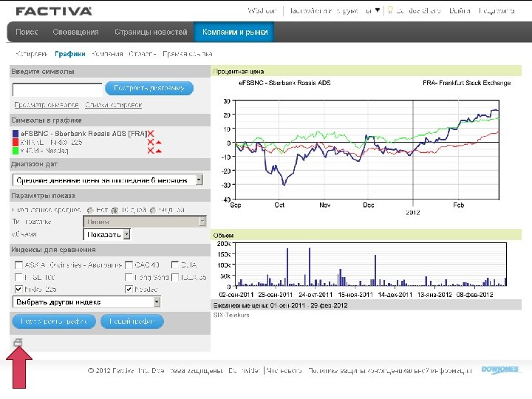This screenshot has height=399, width=532.
Task: Click the volume bar chart
Action: pyautogui.click(x=370, y=265)
